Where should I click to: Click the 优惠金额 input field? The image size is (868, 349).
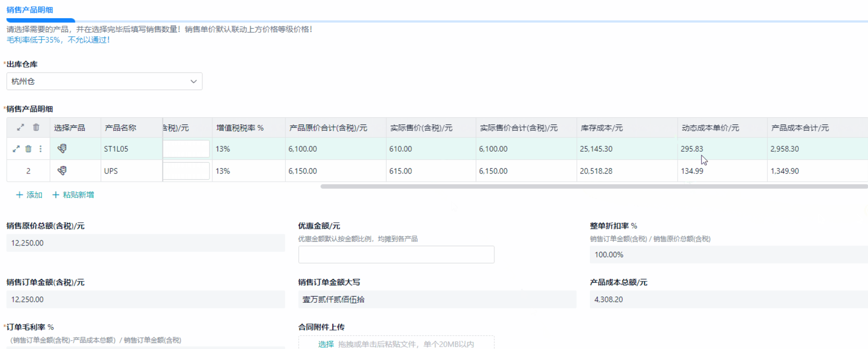click(396, 255)
